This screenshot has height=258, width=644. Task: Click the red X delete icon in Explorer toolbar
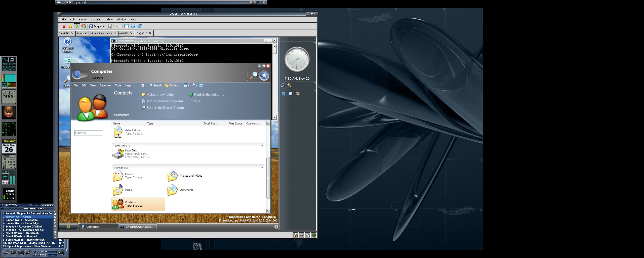[143, 85]
